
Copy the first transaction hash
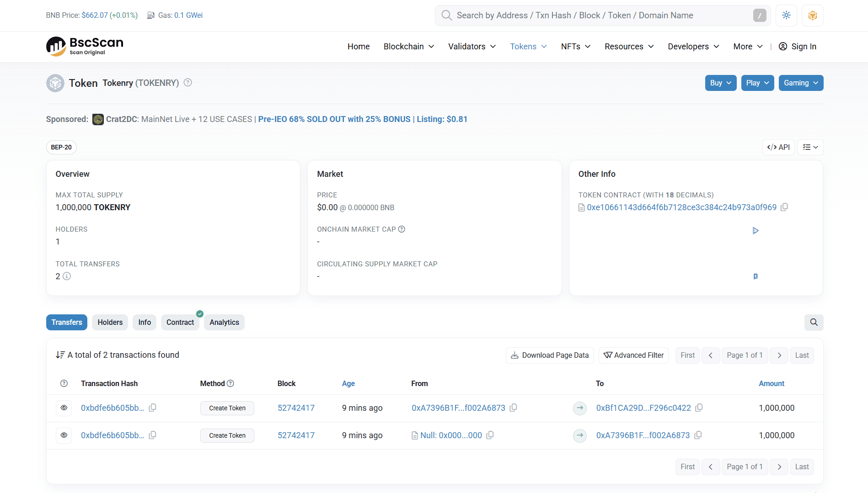click(153, 408)
